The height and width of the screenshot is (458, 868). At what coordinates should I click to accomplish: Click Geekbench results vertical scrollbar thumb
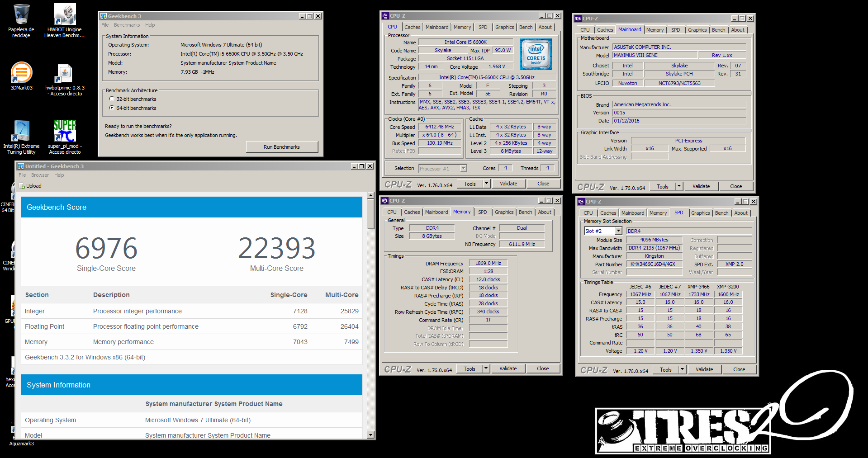click(371, 214)
